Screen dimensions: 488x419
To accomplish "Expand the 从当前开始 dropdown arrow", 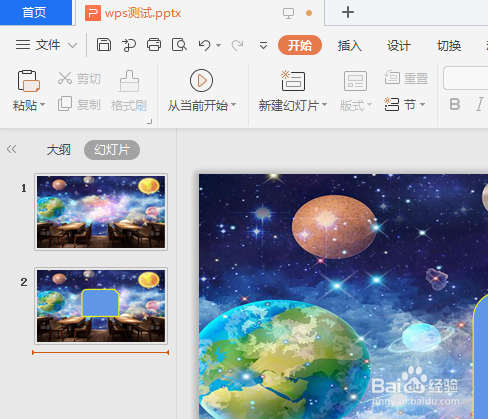I will [x=233, y=105].
